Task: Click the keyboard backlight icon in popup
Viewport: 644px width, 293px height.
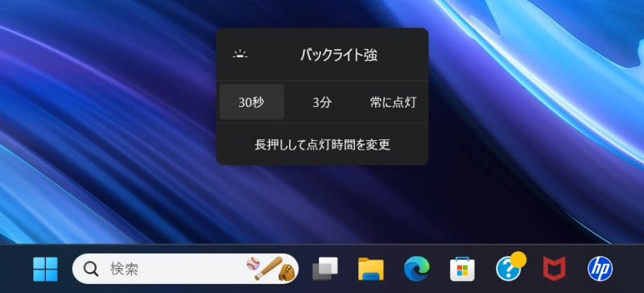Action: (x=240, y=55)
